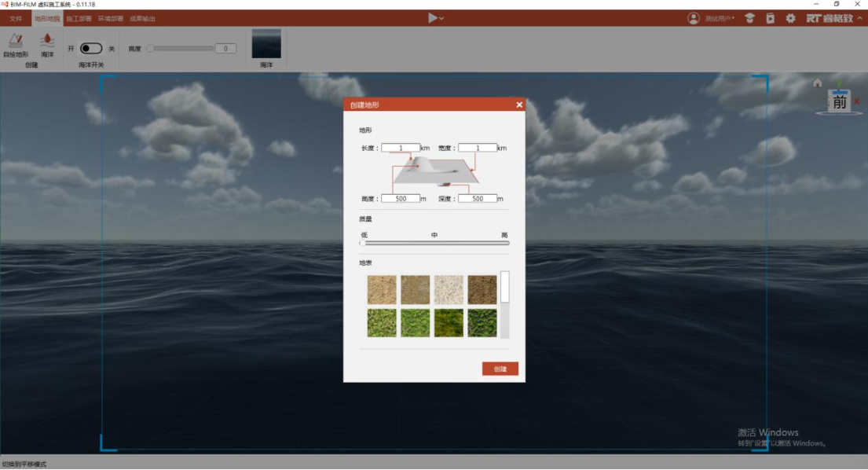Click the 高 quality label

tap(504, 235)
